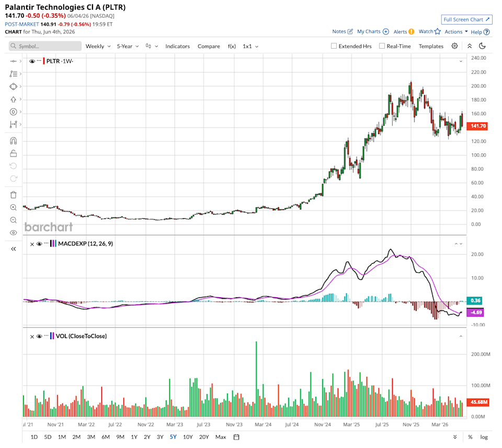
Task: Select the 1D period
Action: click(x=34, y=437)
